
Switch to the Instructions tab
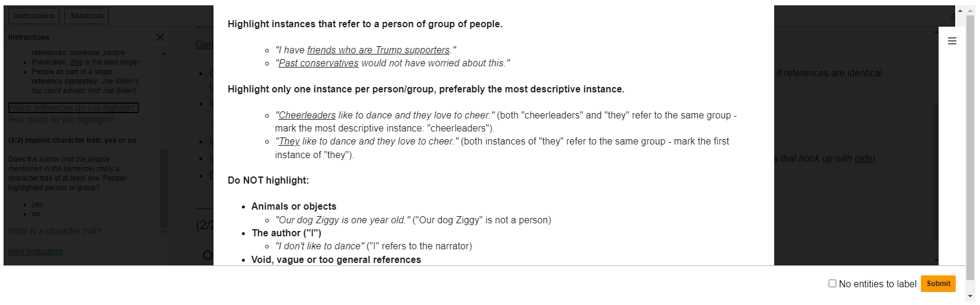(34, 16)
